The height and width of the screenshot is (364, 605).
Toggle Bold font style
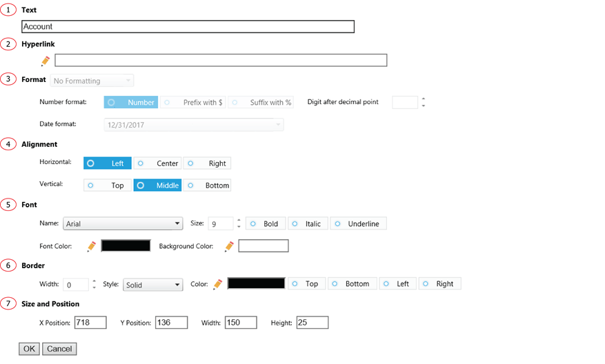pos(266,223)
